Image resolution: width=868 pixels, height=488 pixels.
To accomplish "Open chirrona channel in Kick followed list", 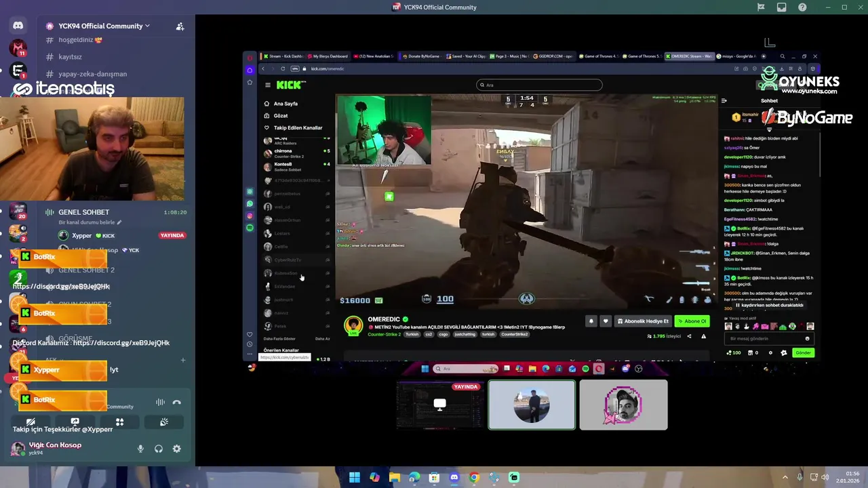I will (x=297, y=153).
